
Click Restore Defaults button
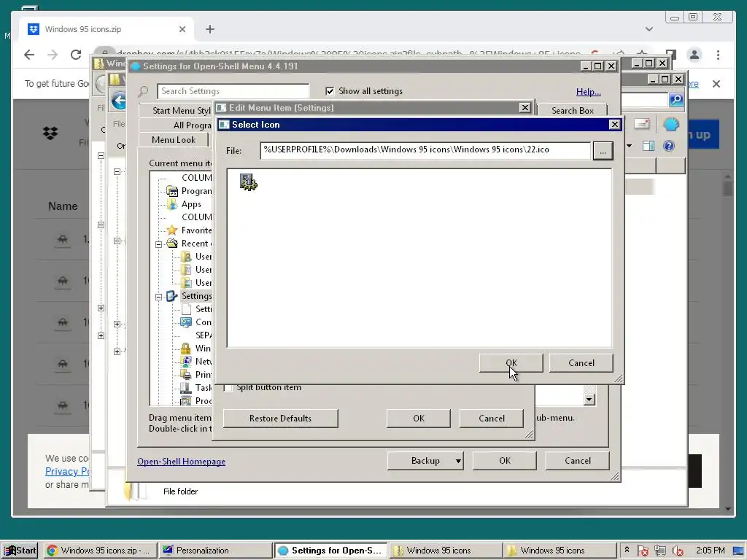point(280,419)
